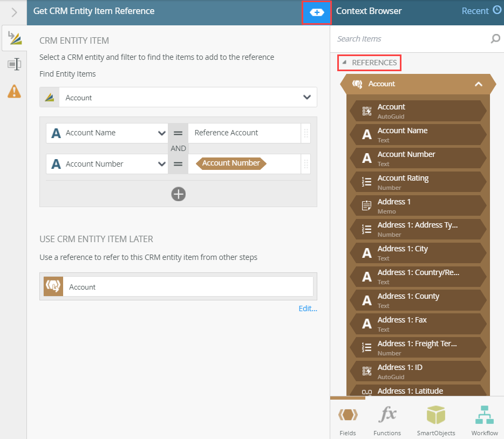The height and width of the screenshot is (439, 504).
Task: Open the properties tab icon in sidebar
Action: [14, 65]
